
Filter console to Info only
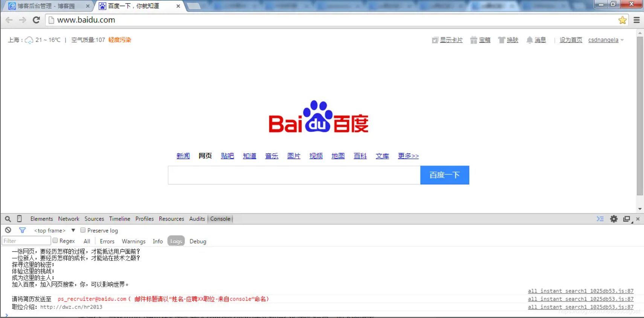point(158,241)
